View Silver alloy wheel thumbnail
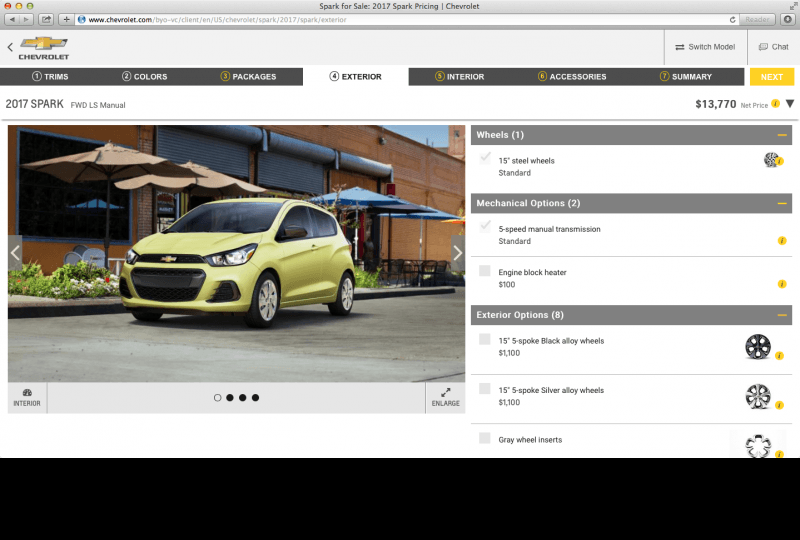The height and width of the screenshot is (540, 800). coord(758,396)
